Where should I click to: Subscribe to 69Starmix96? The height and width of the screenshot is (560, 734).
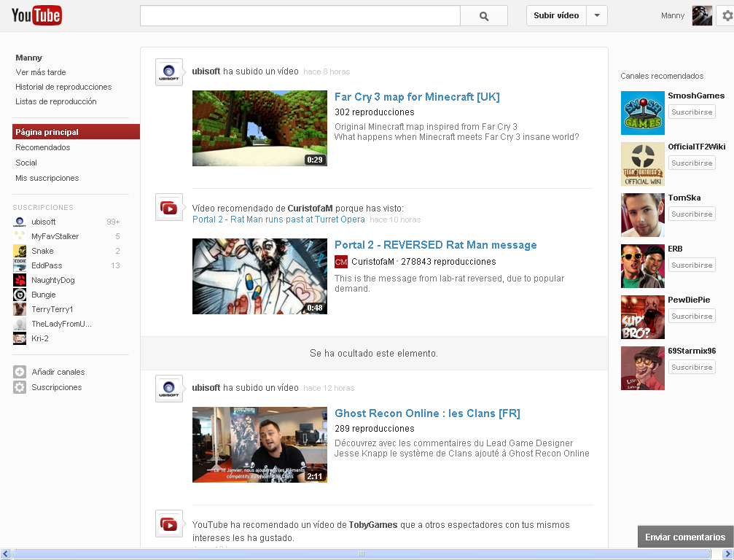pyautogui.click(x=692, y=367)
